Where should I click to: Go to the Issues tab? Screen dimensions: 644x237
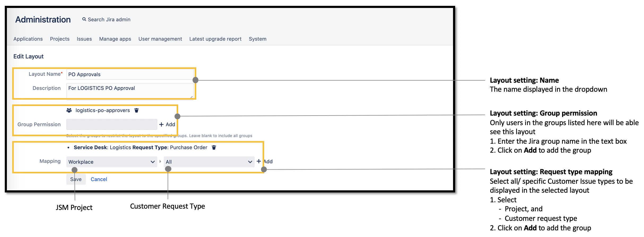pos(84,39)
